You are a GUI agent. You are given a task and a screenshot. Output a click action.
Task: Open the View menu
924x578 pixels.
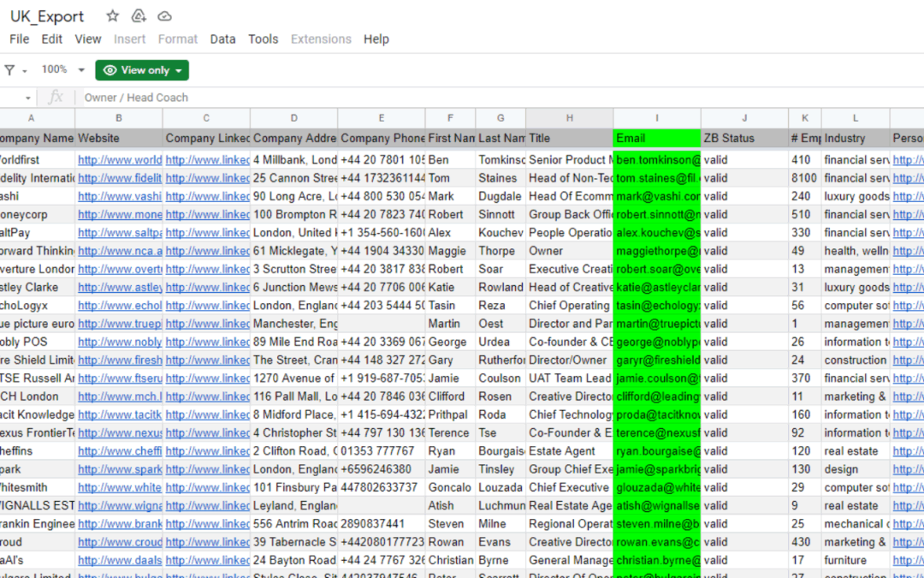88,39
